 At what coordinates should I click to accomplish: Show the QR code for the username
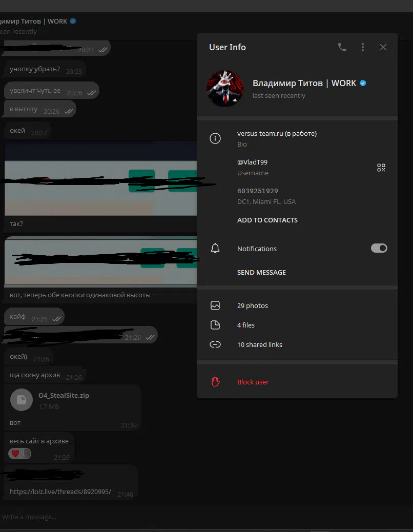tap(381, 168)
